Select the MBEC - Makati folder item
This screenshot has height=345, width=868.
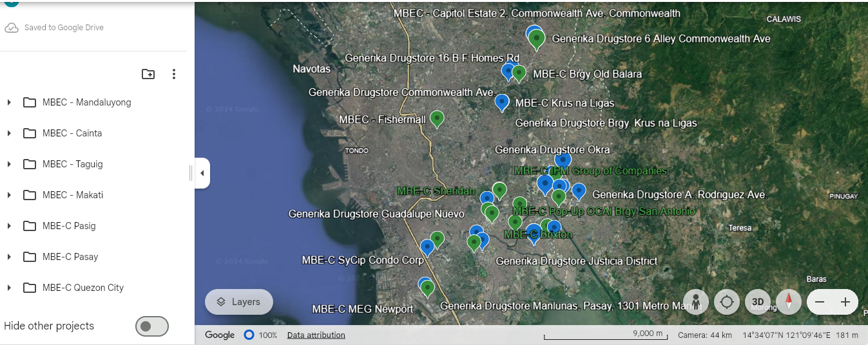tap(72, 195)
